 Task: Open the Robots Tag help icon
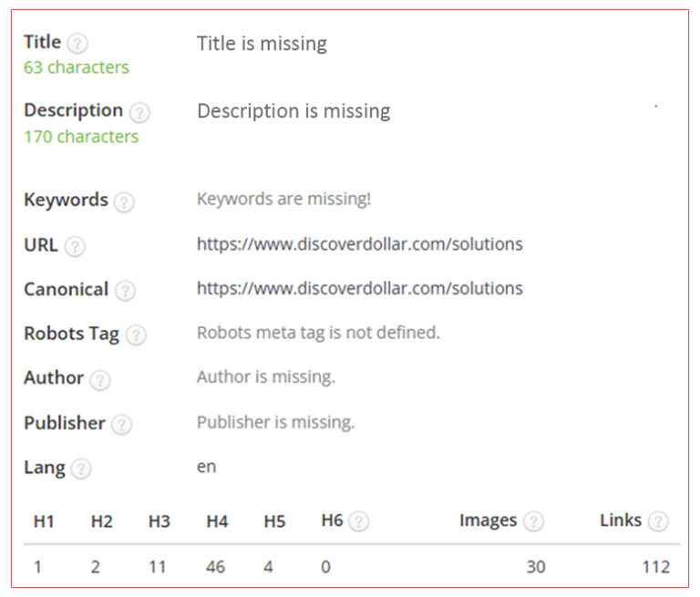click(x=136, y=335)
